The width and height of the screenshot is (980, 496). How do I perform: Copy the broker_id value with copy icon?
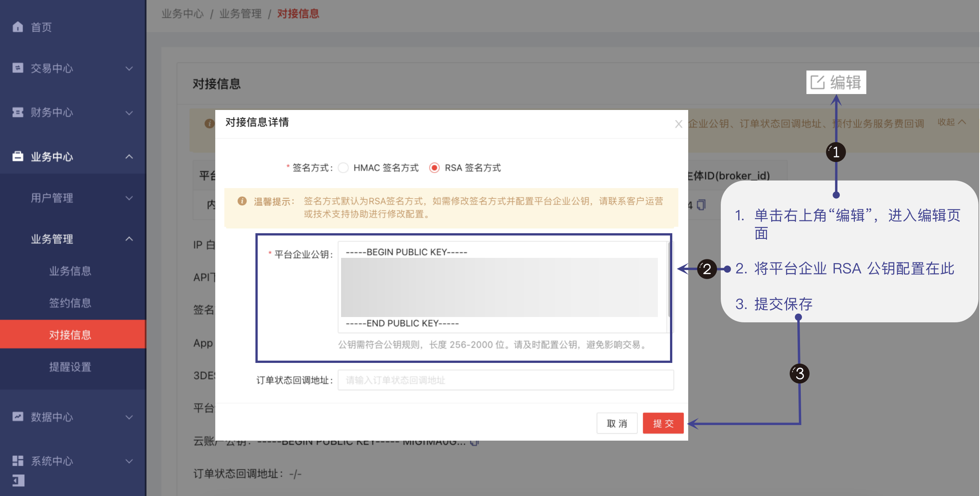pos(701,205)
